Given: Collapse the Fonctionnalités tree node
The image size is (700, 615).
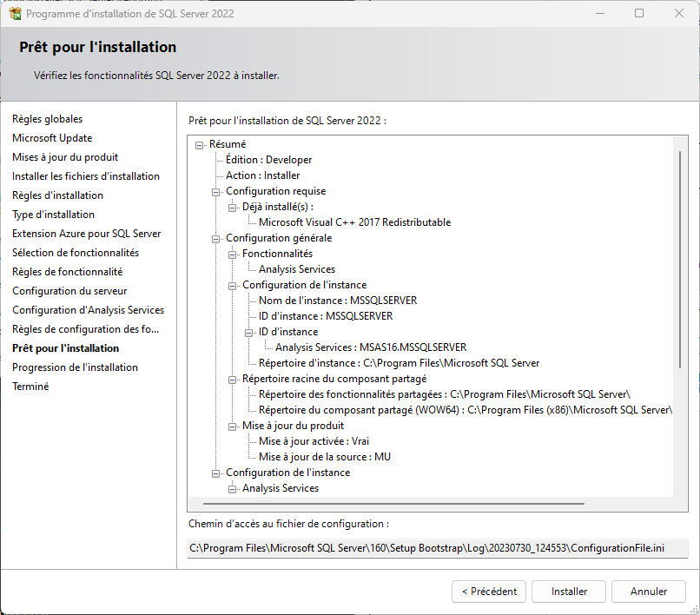Looking at the screenshot, I should click(232, 255).
